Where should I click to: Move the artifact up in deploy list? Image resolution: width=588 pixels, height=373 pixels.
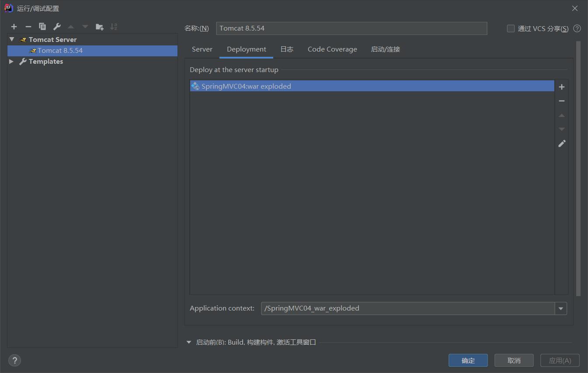[562, 115]
